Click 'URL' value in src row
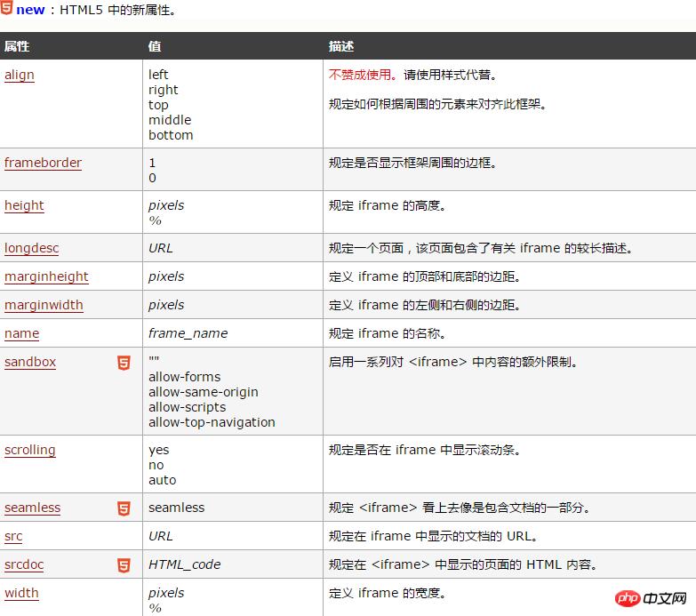Viewport: 696px width, 616px height. pyautogui.click(x=161, y=536)
